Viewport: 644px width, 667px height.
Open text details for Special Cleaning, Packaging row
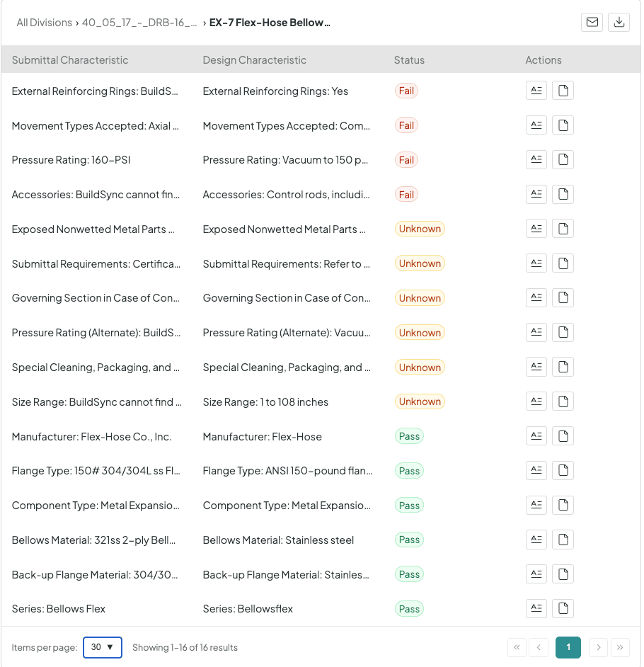[x=536, y=367]
